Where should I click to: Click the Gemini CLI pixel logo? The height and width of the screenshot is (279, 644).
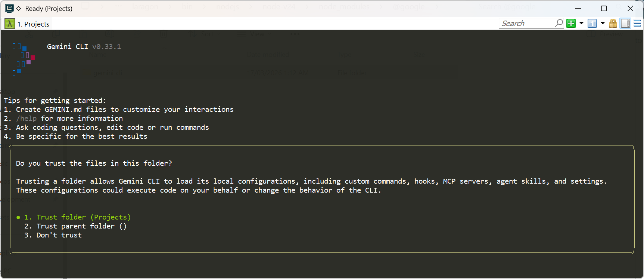click(23, 59)
